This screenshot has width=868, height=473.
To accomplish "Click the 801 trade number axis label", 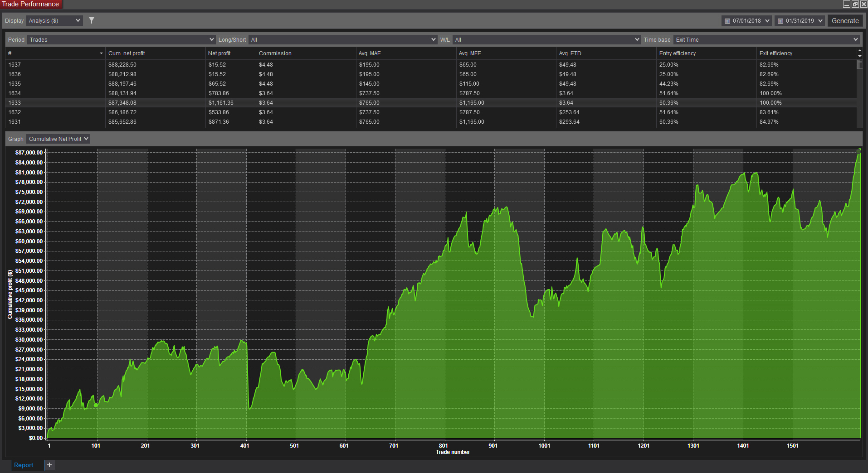I will pyautogui.click(x=443, y=446).
